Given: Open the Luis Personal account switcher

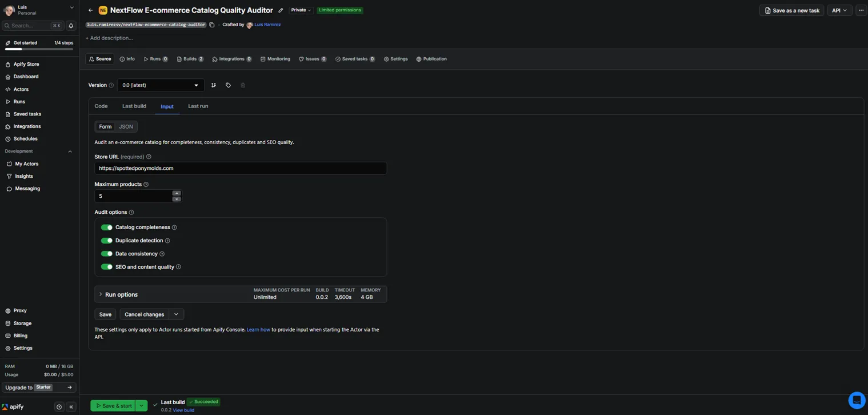Looking at the screenshot, I should click(39, 10).
